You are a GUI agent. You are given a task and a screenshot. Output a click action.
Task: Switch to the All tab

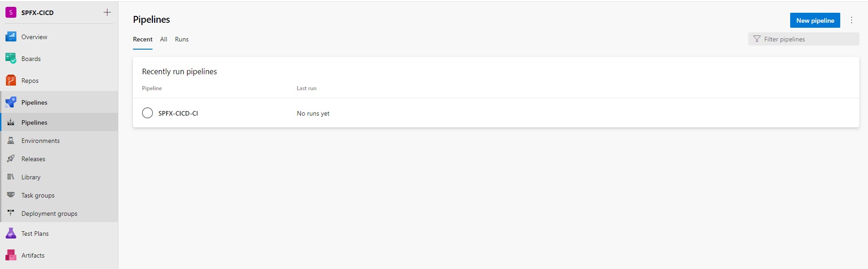click(x=163, y=40)
